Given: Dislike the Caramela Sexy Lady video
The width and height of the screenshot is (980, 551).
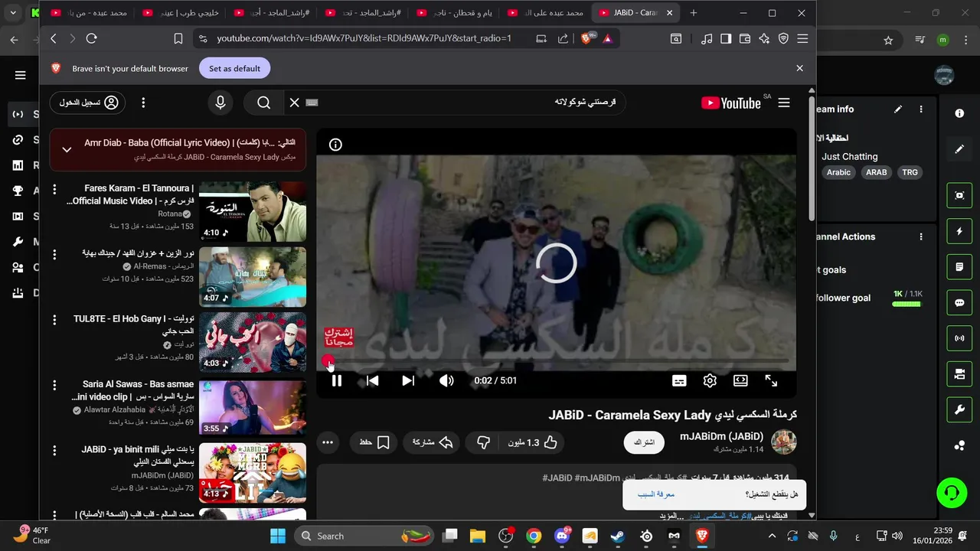Looking at the screenshot, I should point(483,442).
